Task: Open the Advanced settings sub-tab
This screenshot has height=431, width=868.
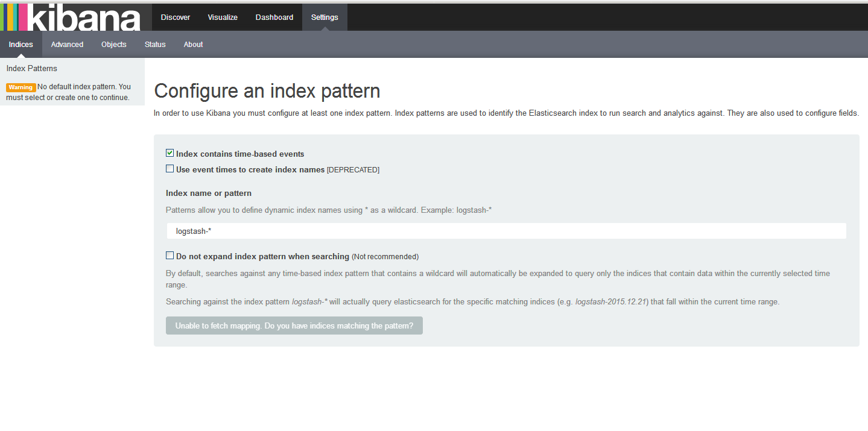Action: tap(67, 45)
